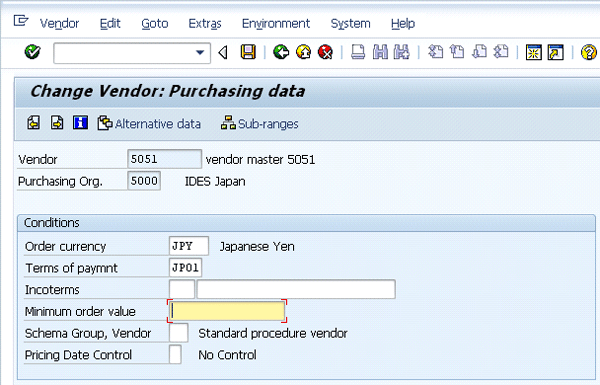Image resolution: width=600 pixels, height=385 pixels.
Task: Open the Environment menu
Action: click(x=276, y=24)
